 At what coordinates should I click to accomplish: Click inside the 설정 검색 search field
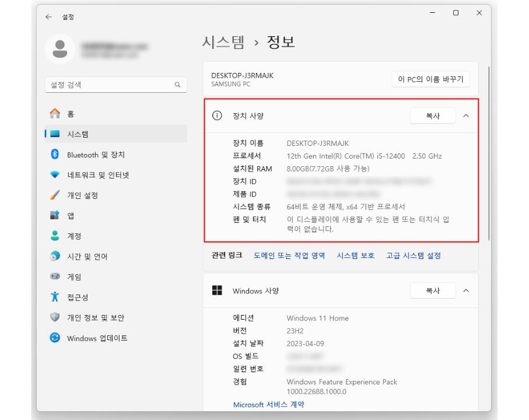(105, 84)
